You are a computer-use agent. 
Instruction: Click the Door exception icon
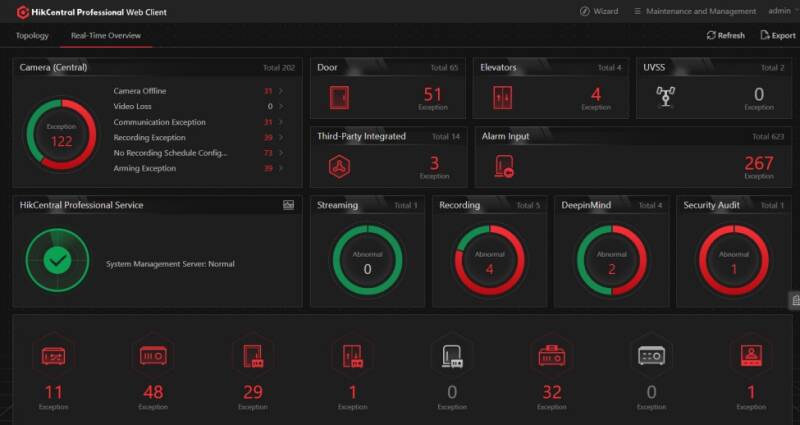pyautogui.click(x=340, y=98)
